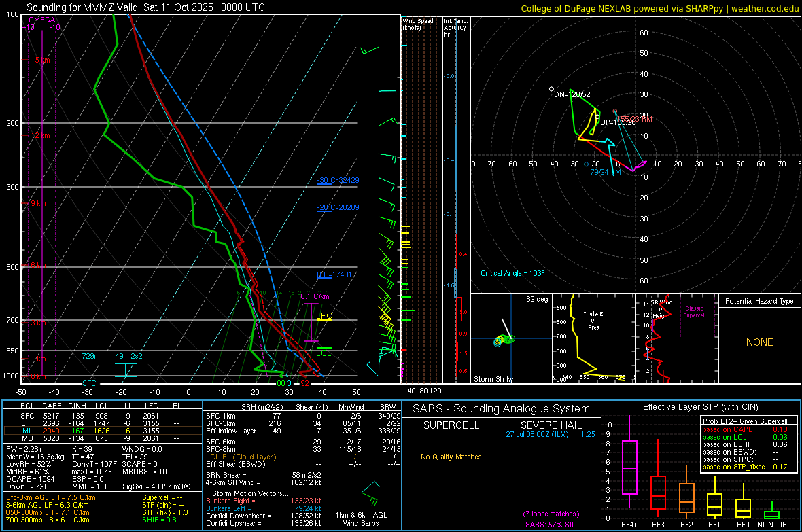The image size is (802, 532).
Task: Click the Wind Speed (knots) panel header
Action: click(418, 24)
